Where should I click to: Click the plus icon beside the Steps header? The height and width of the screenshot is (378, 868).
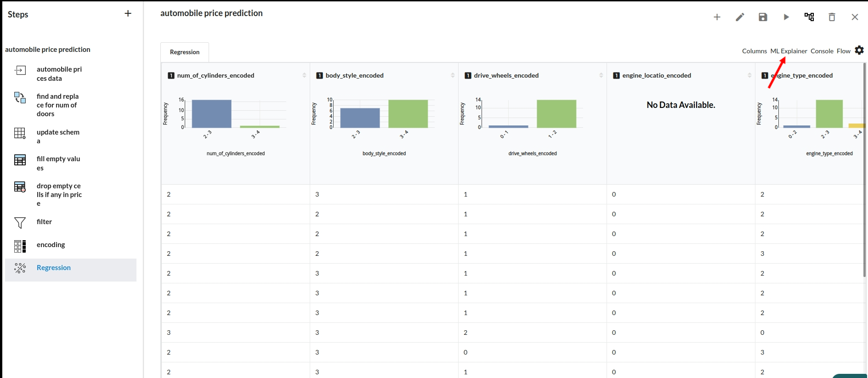pyautogui.click(x=128, y=14)
